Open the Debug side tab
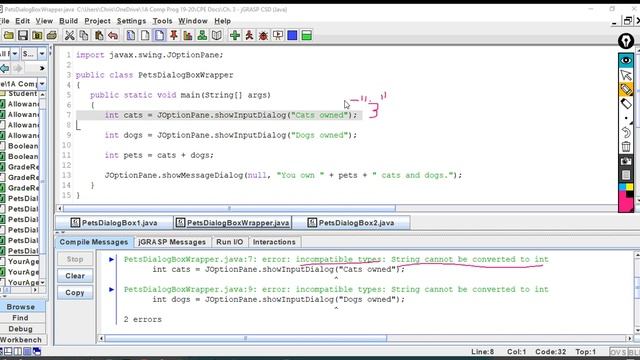The height and width of the screenshot is (360, 640). [x=20, y=329]
